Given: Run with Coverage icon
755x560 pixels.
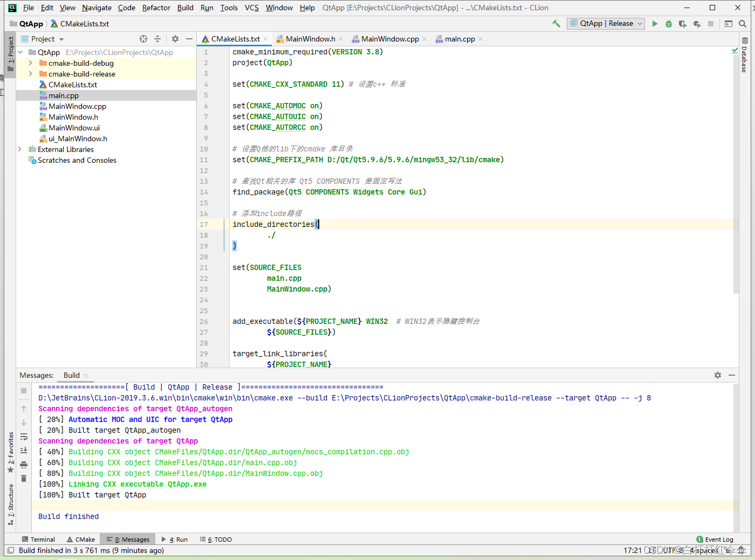Looking at the screenshot, I should click(x=683, y=24).
